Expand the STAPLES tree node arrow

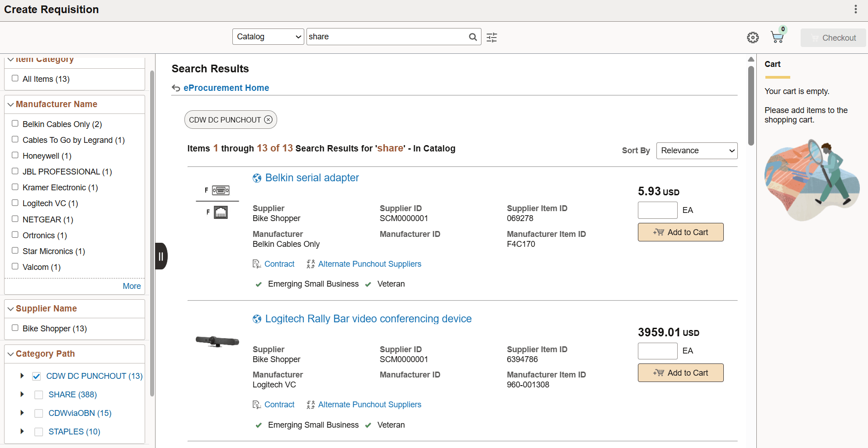pyautogui.click(x=22, y=431)
